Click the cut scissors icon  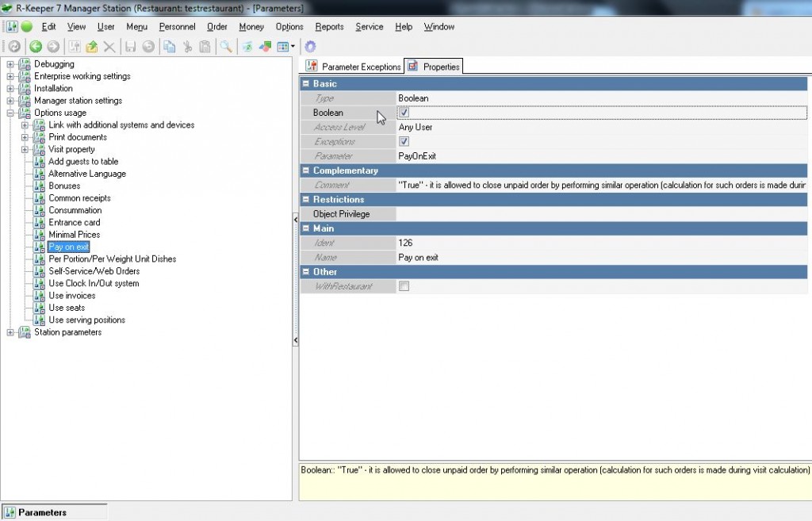[x=187, y=47]
